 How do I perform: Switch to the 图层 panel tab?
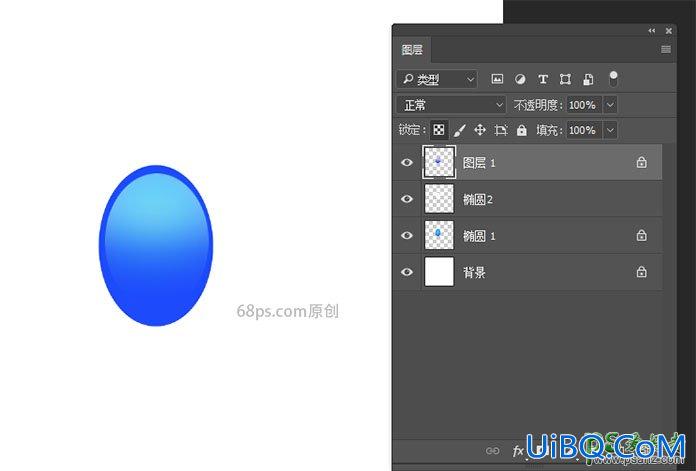412,50
